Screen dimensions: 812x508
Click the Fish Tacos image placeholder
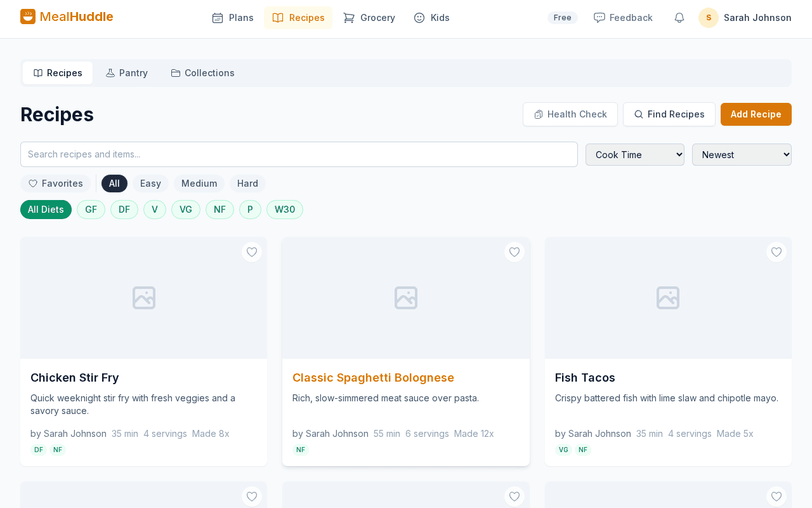pos(668,298)
